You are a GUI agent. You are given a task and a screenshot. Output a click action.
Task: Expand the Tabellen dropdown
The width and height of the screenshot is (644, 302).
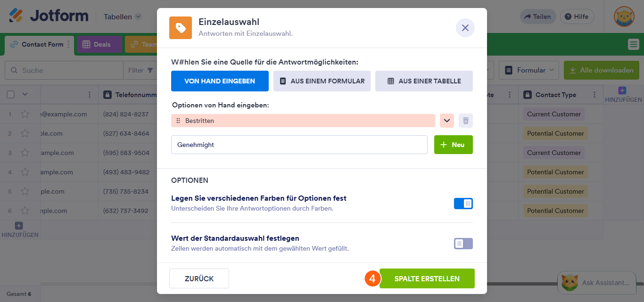[x=122, y=16]
